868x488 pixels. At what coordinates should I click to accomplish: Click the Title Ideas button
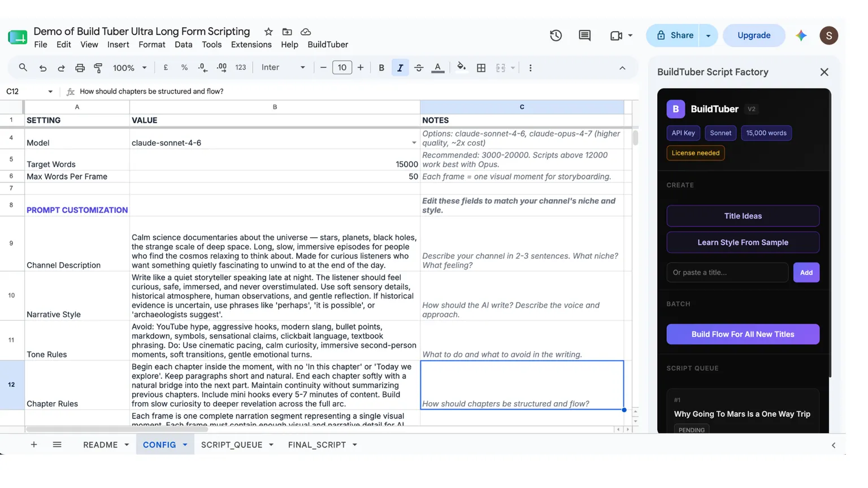pos(743,216)
